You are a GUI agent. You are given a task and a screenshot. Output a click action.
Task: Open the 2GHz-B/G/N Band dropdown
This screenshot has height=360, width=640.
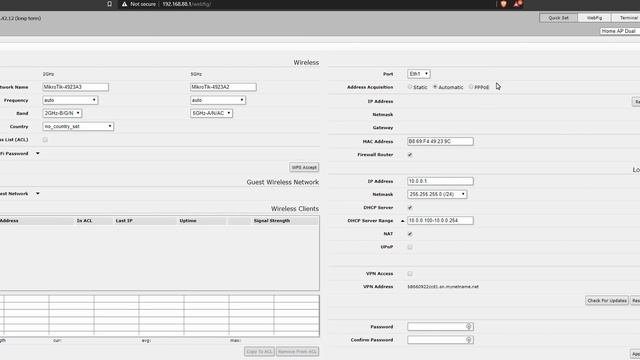click(x=62, y=113)
